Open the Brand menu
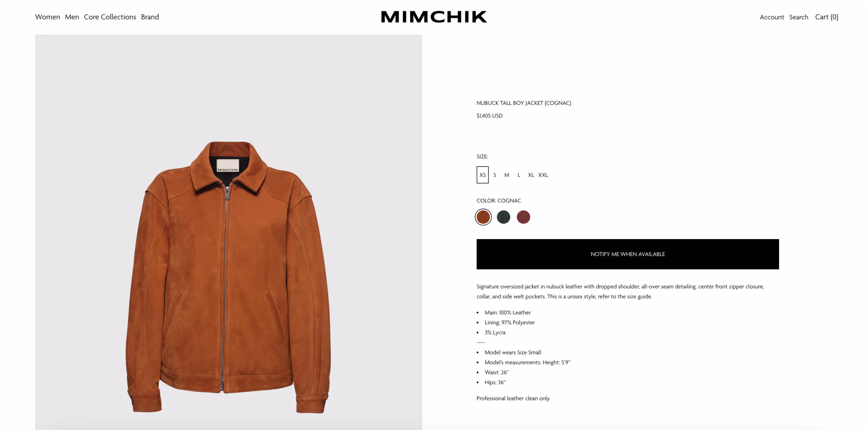868x430 pixels. coord(150,17)
